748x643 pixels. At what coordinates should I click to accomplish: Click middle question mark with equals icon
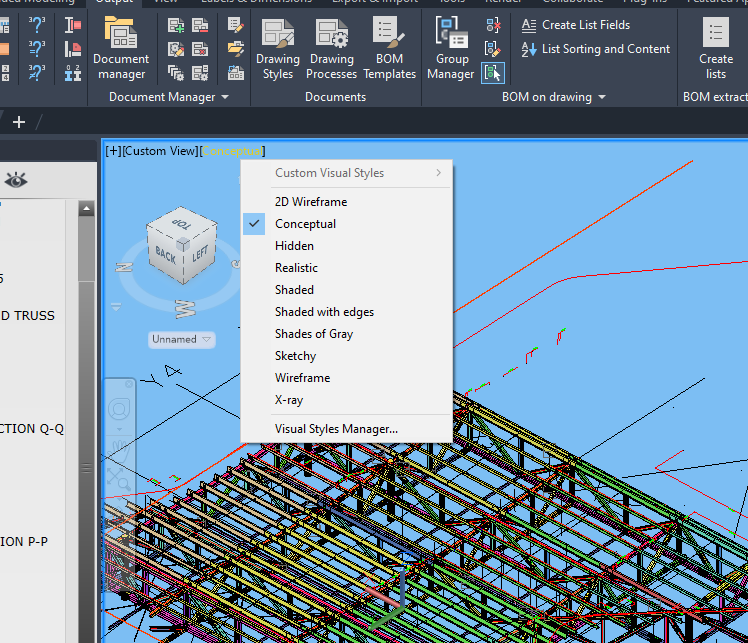click(36, 49)
